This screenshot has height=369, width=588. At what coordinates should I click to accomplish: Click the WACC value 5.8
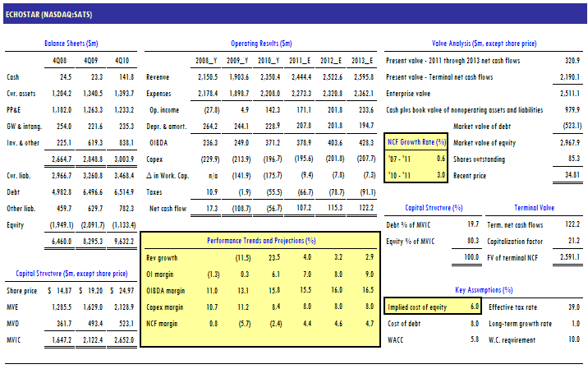[x=473, y=339]
